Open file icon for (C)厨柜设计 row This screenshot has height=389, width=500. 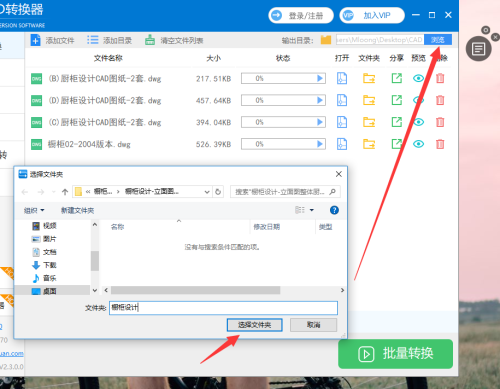pos(342,122)
